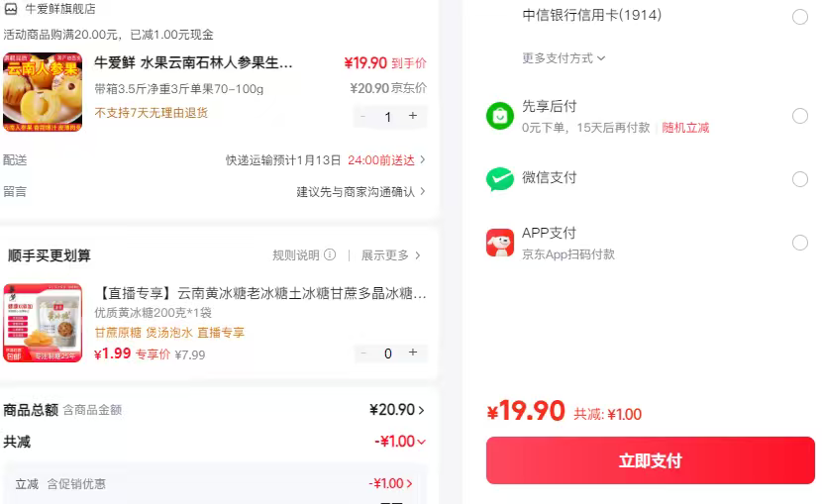Click the 人参果 product thumbnail
Image resolution: width=822 pixels, height=504 pixels.
tap(43, 92)
